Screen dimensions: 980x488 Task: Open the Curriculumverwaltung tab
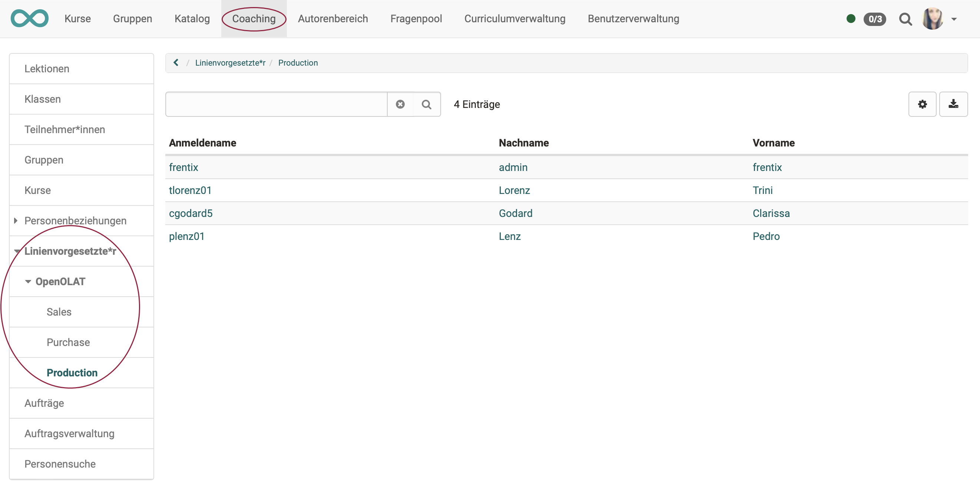514,19
